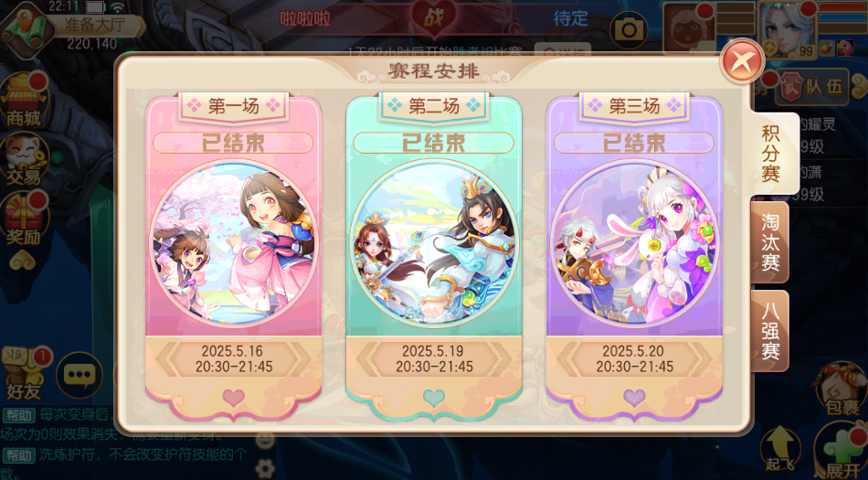
Task: Tap the 起飞 fly-up arrow icon
Action: (780, 448)
